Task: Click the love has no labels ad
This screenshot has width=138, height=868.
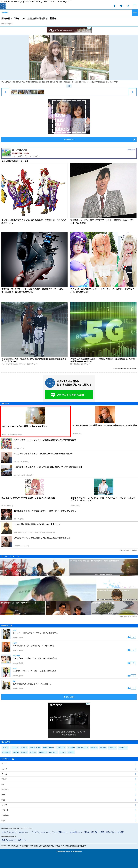Action: (69, 116)
